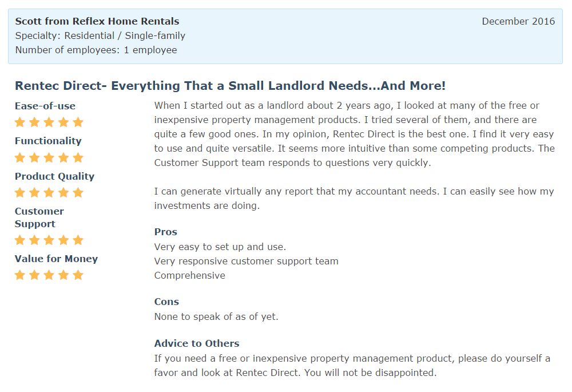Click the 'Pros' heading
The height and width of the screenshot is (392, 572).
pyautogui.click(x=166, y=232)
